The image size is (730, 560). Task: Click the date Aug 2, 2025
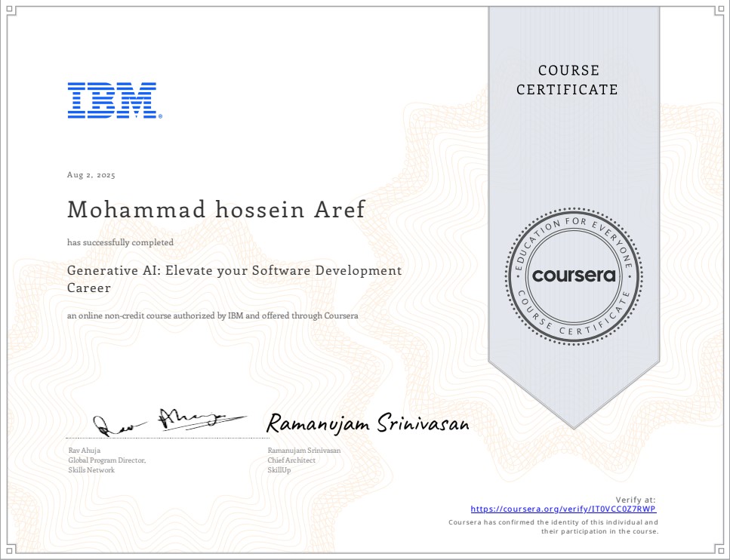coord(91,175)
